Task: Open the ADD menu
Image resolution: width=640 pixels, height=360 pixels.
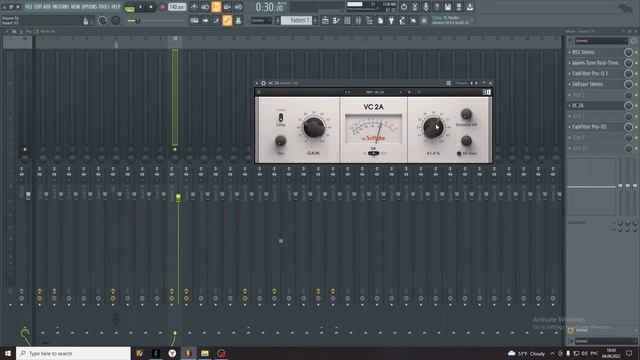Action: click(x=47, y=7)
